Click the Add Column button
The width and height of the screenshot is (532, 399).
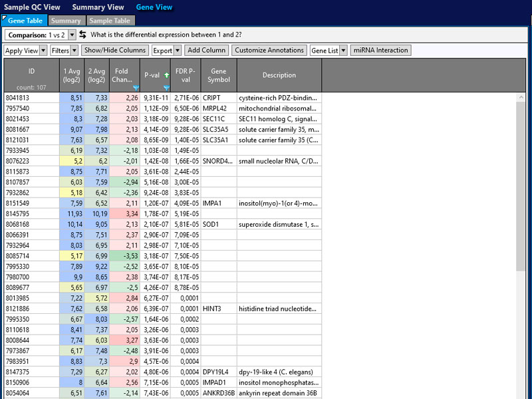click(206, 51)
